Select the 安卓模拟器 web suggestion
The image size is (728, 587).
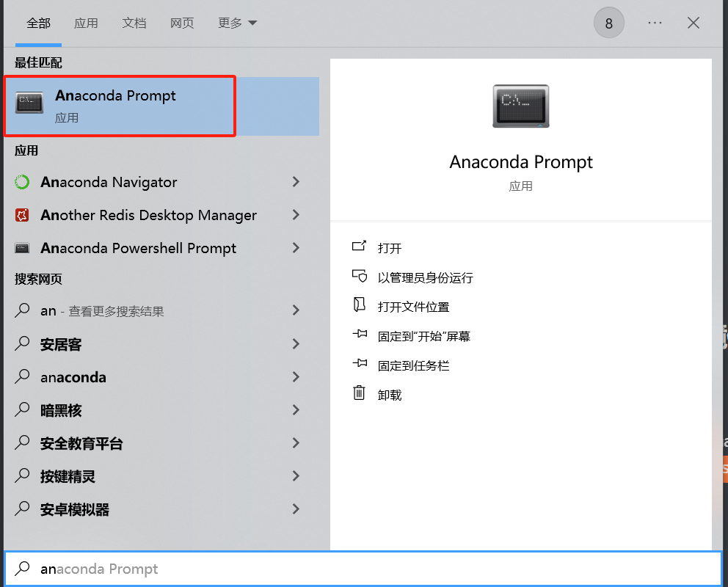pyautogui.click(x=161, y=509)
